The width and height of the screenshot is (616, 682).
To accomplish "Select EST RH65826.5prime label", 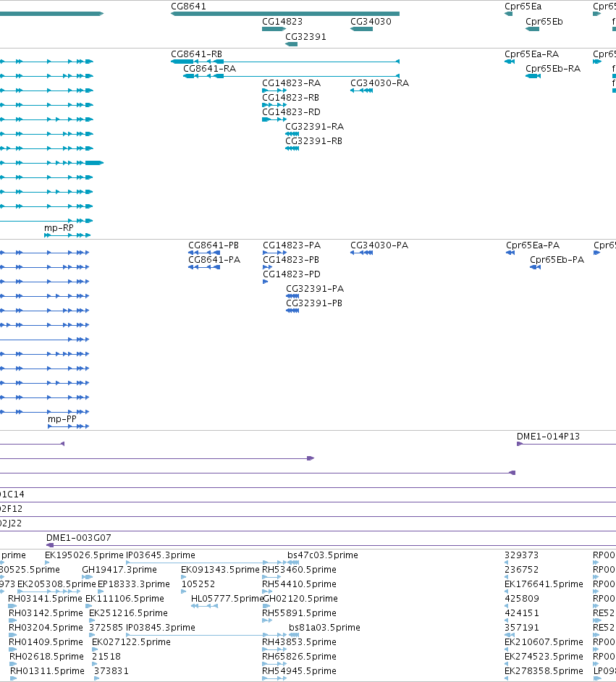I will click(x=299, y=657).
